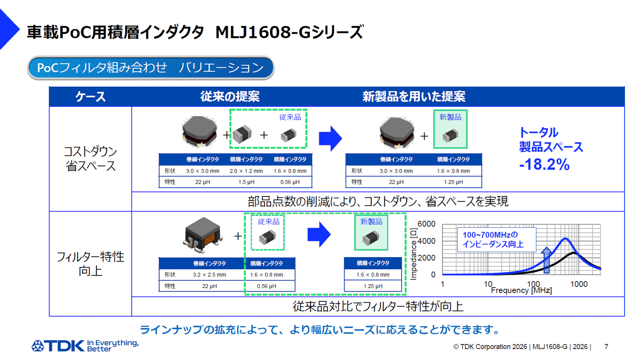Select the PoCフィルタ組み合わせ バリエーション banner

click(151, 68)
